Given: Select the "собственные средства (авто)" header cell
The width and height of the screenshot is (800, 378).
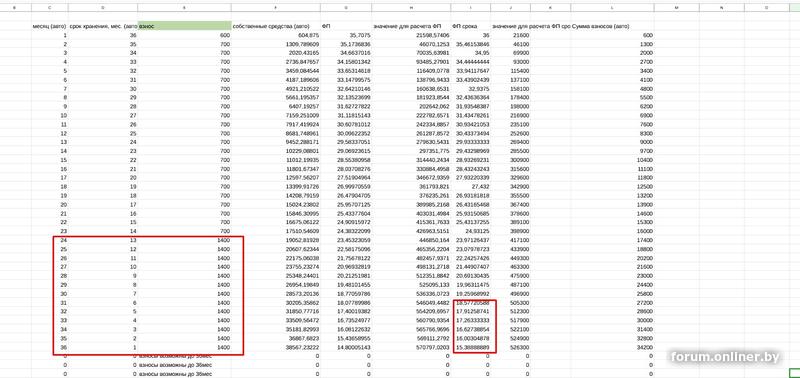Looking at the screenshot, I should click(x=276, y=26).
